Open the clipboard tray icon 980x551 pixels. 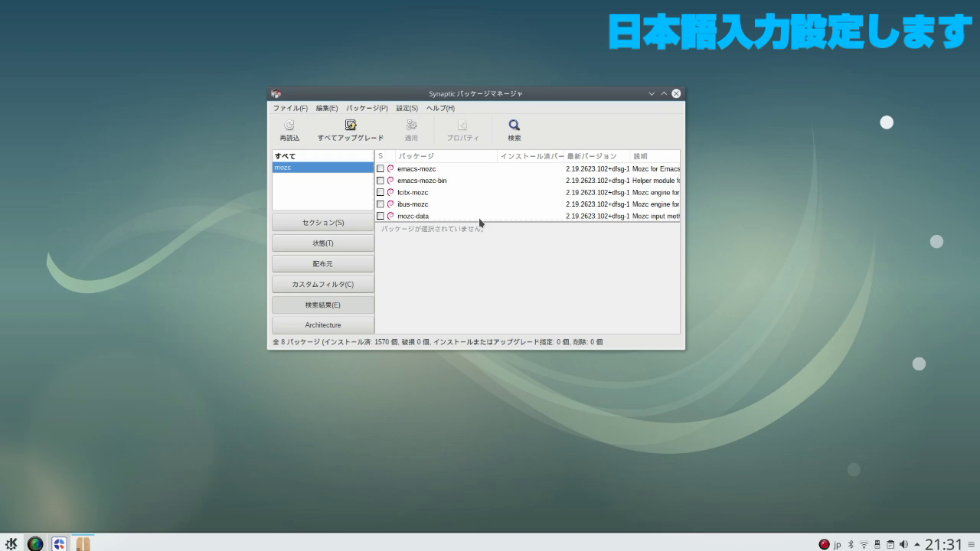(890, 545)
